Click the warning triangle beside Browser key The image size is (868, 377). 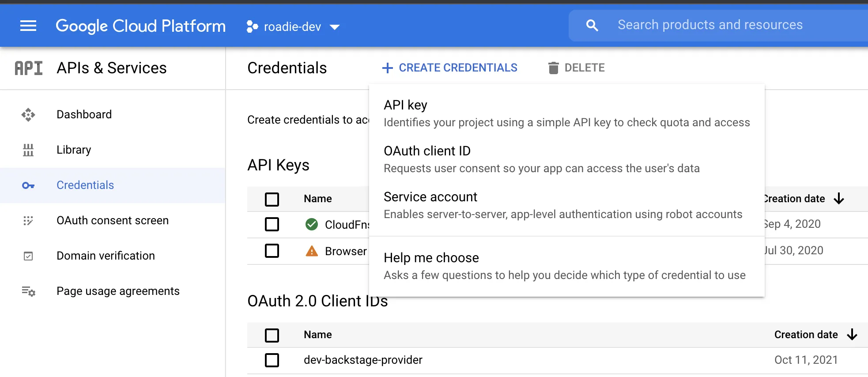pos(312,251)
